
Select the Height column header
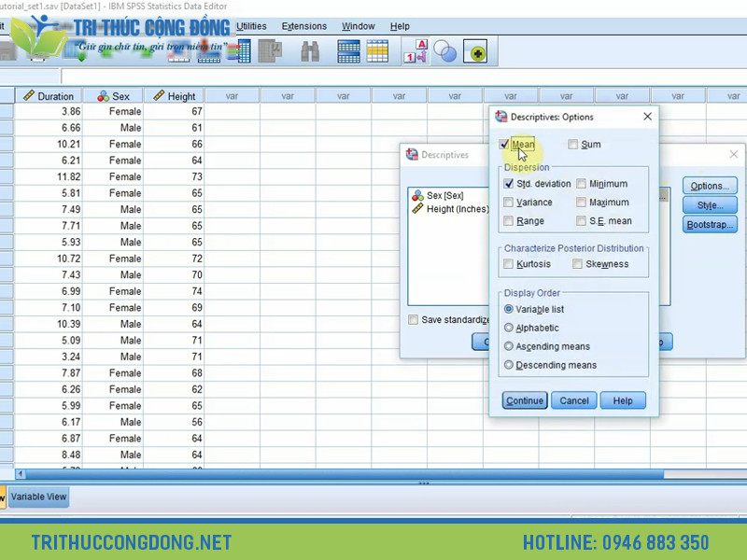[x=174, y=96]
